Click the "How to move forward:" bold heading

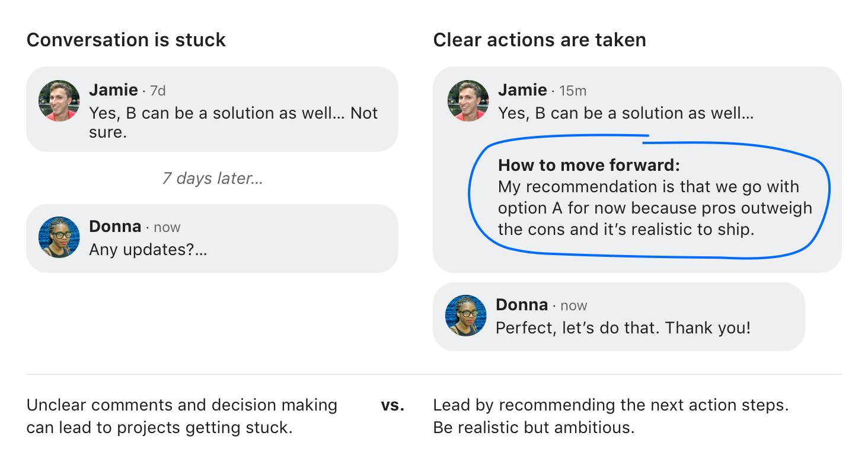pyautogui.click(x=589, y=165)
